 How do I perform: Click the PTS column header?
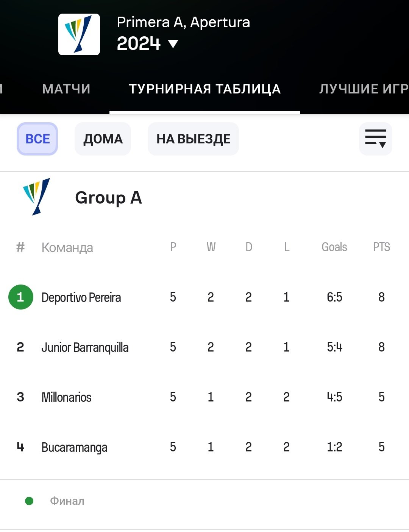[x=381, y=247]
